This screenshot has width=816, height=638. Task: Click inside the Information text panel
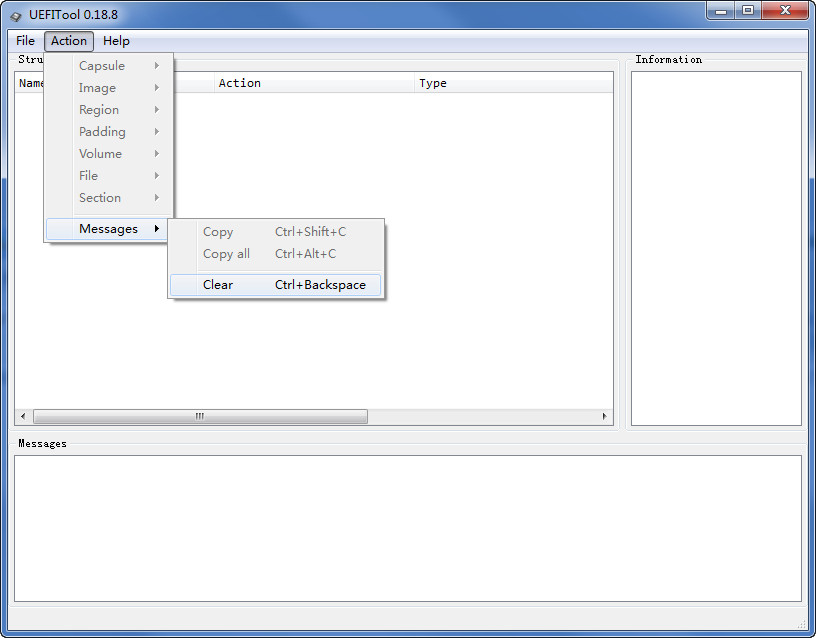716,248
